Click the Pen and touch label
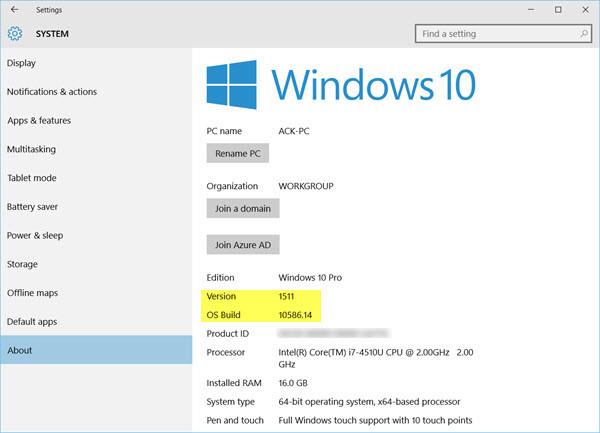This screenshot has height=433, width=600. 235,420
